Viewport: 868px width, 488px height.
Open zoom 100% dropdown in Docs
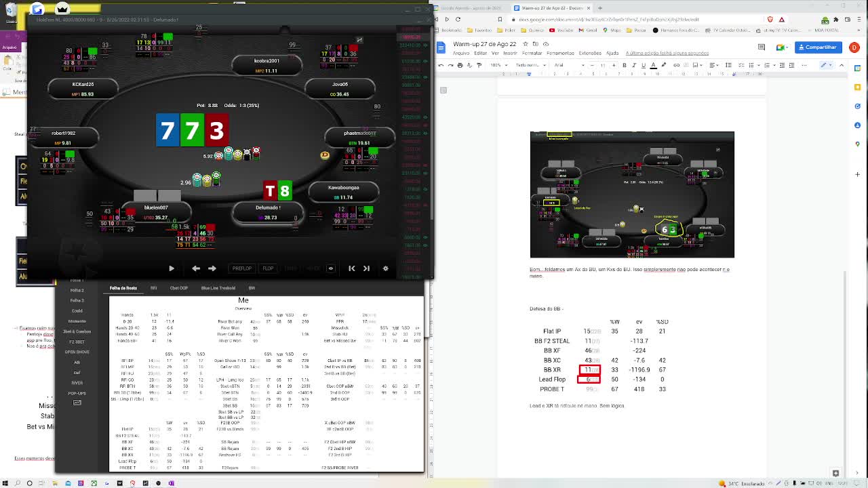point(498,66)
